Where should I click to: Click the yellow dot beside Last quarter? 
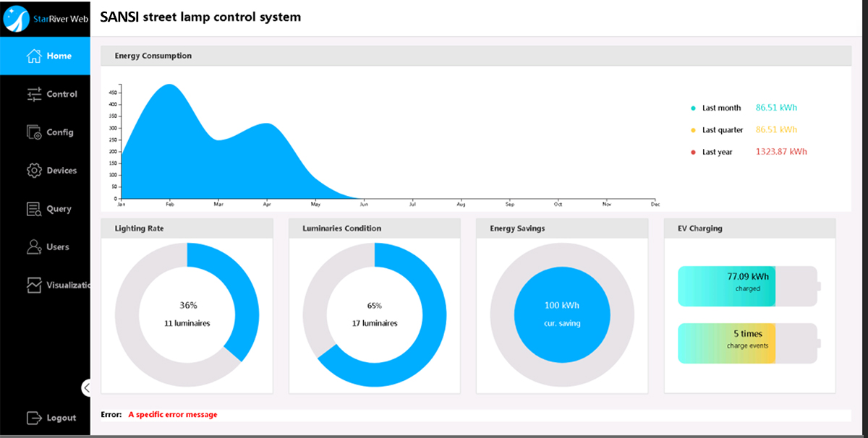[x=693, y=130]
